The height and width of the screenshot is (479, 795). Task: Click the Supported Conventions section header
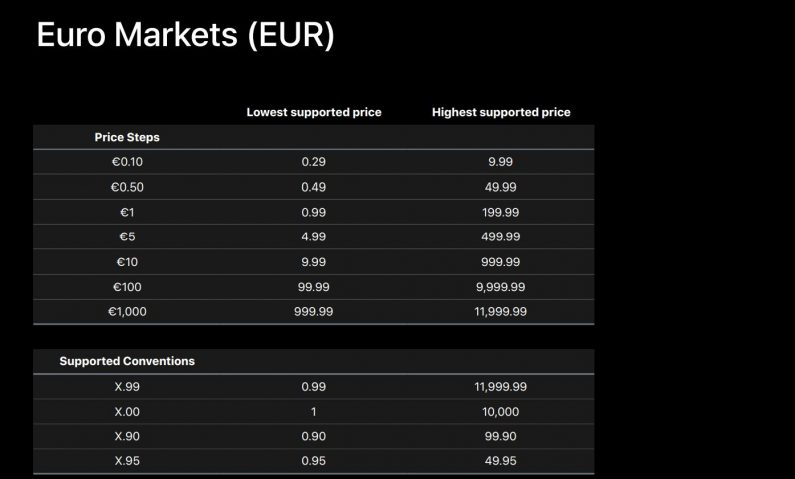pyautogui.click(x=127, y=361)
